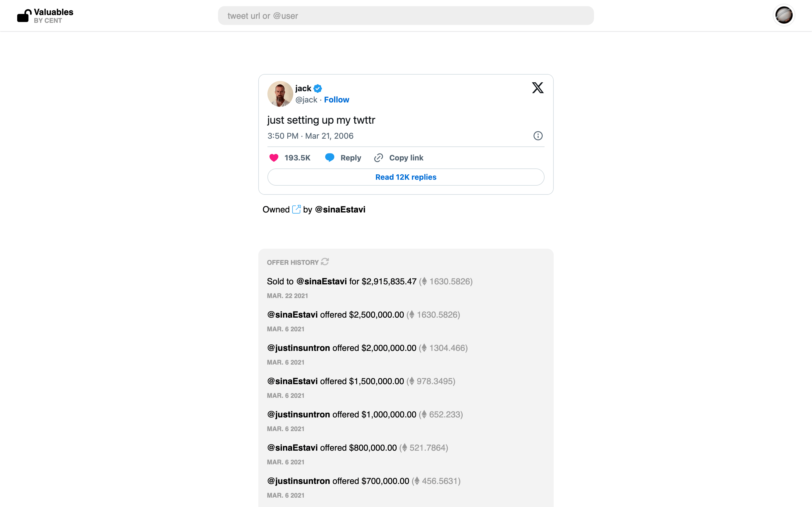The width and height of the screenshot is (812, 507).
Task: Click jack's profile picture
Action: point(280,94)
